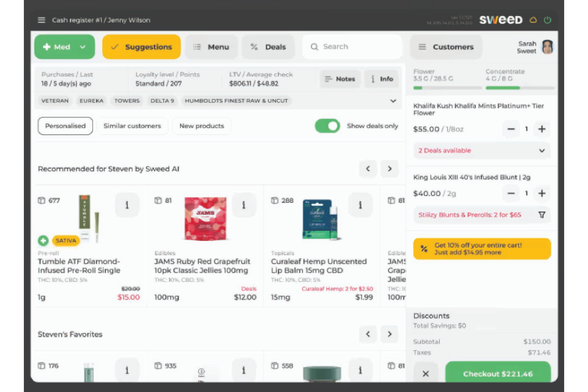Viewport: 588px width, 392px height.
Task: Click the Get 10% off entire cart banner
Action: 482,249
